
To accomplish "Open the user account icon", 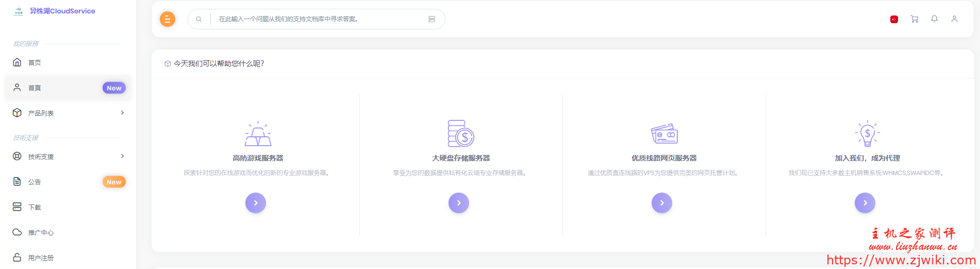I will coord(954,19).
